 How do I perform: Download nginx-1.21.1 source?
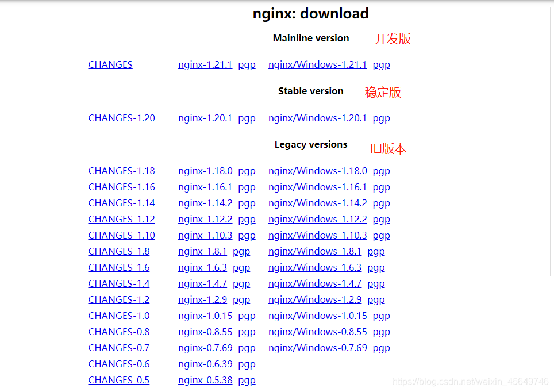pos(205,65)
